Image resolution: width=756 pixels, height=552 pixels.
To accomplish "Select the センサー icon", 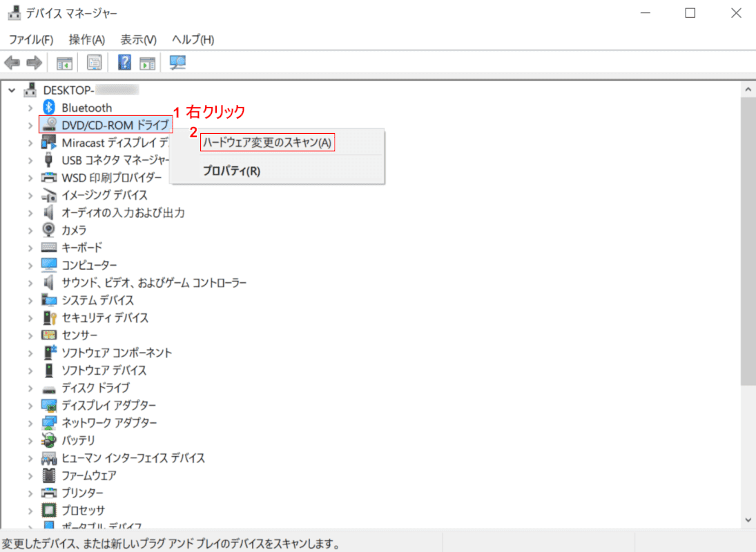I will (49, 335).
